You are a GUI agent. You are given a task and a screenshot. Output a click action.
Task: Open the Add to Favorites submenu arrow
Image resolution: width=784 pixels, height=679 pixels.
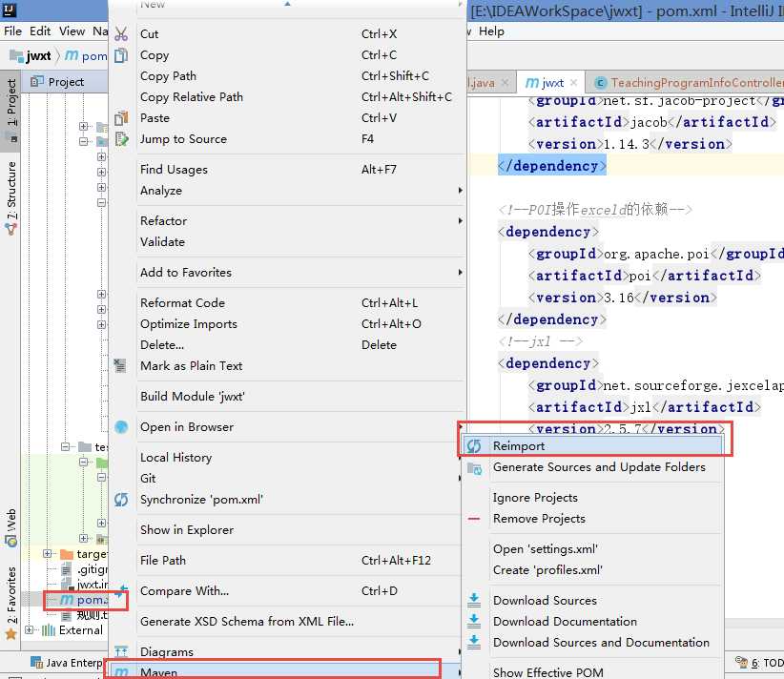tap(460, 273)
